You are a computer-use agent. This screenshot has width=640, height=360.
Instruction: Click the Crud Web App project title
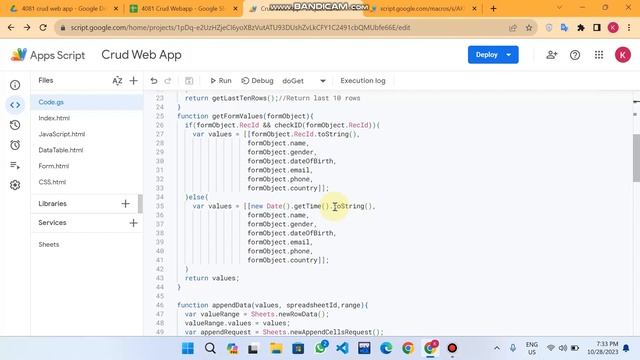coord(141,55)
